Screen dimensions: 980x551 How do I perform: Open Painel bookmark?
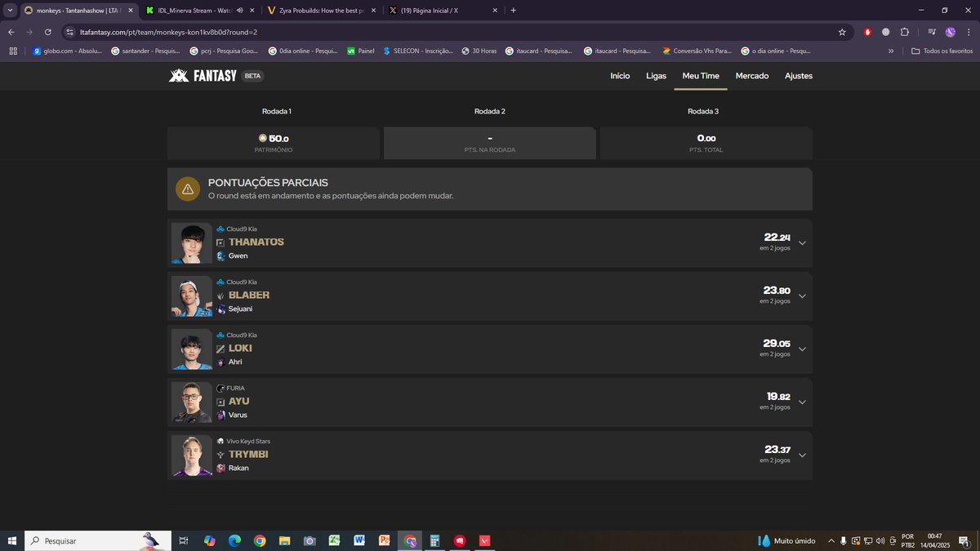(x=360, y=51)
